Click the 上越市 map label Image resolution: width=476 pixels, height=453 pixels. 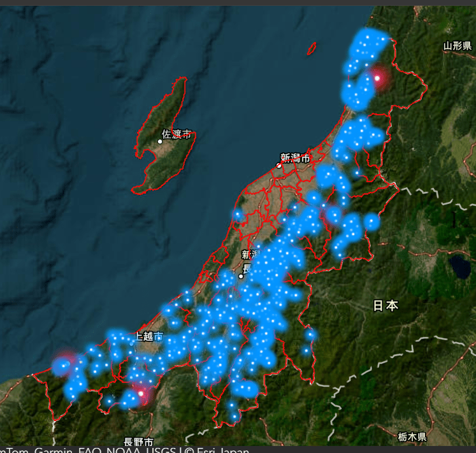(149, 336)
